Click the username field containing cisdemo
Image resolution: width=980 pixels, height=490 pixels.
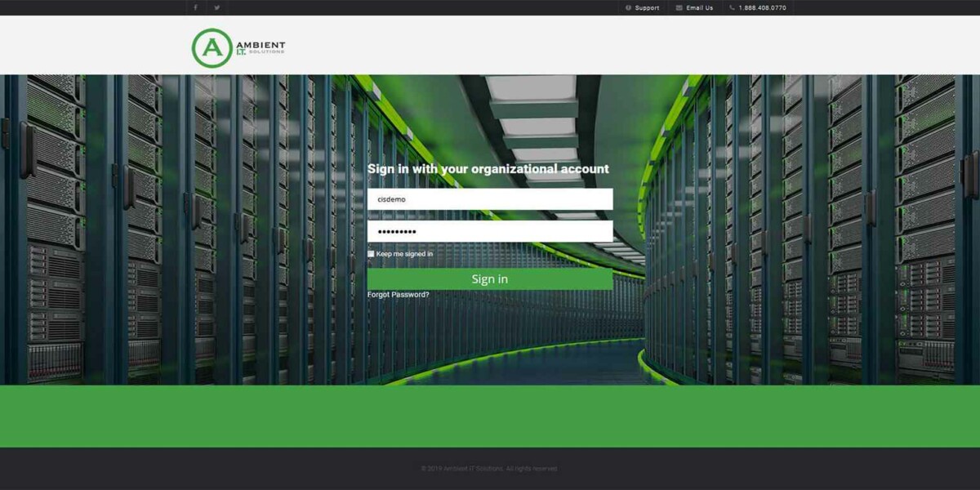[x=490, y=198]
